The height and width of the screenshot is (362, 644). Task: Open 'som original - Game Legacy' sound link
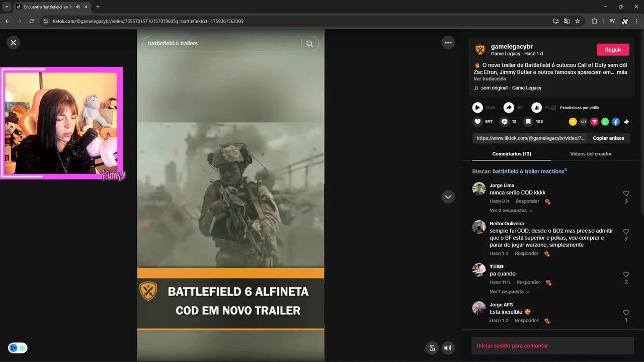[511, 88]
